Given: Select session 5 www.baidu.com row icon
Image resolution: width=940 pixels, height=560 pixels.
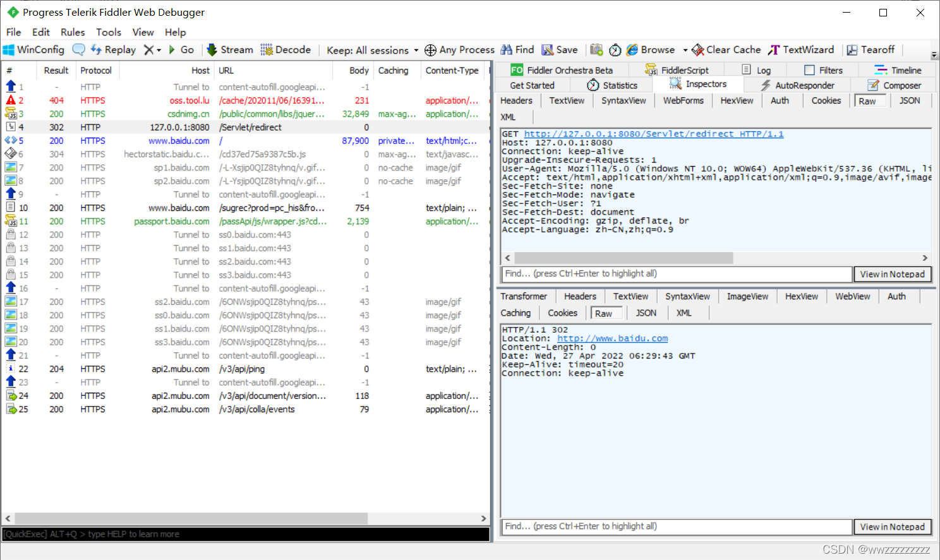Looking at the screenshot, I should coord(11,141).
